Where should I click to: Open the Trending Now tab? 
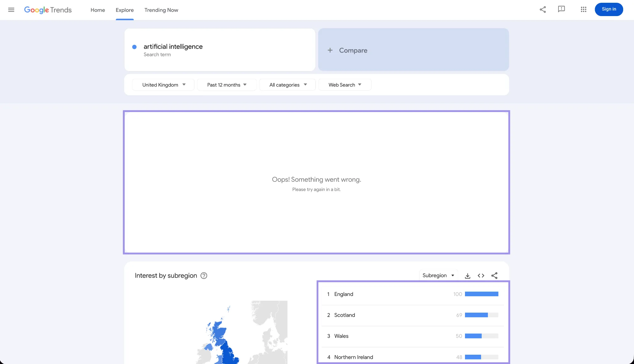[x=161, y=10]
